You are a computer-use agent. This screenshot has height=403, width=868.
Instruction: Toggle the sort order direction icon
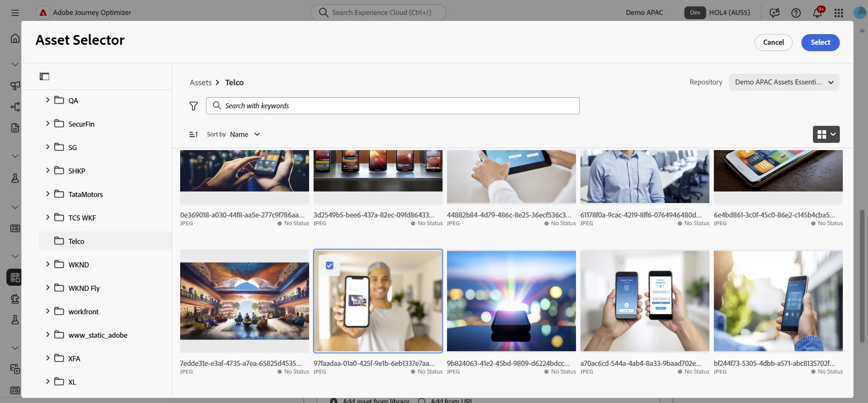193,134
